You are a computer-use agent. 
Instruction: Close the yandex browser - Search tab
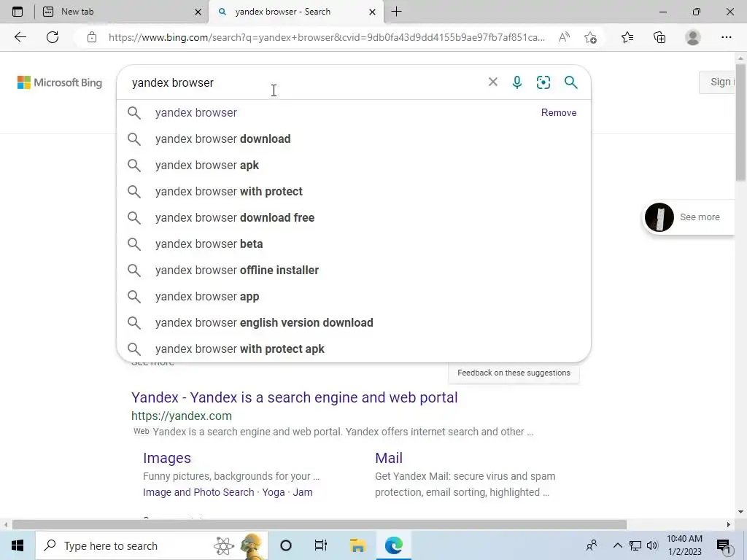(x=373, y=12)
